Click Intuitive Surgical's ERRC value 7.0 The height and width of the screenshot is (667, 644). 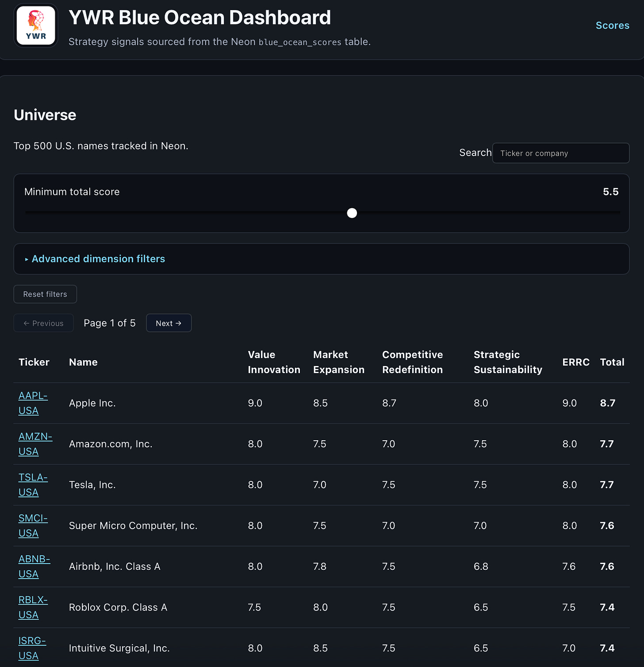coord(569,648)
